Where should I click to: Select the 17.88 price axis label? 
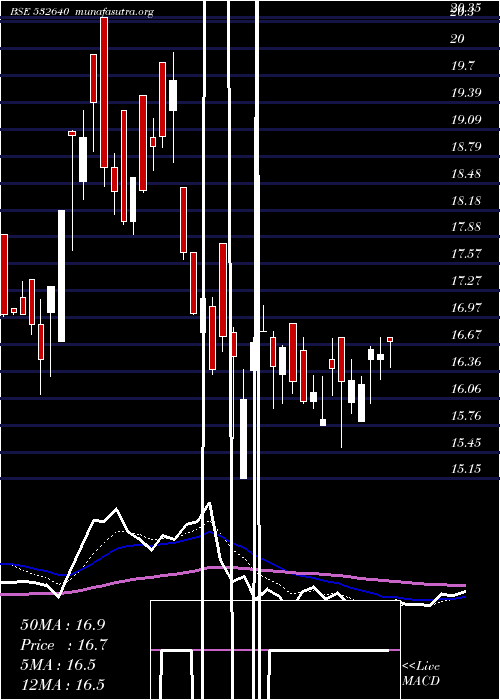coord(466,227)
